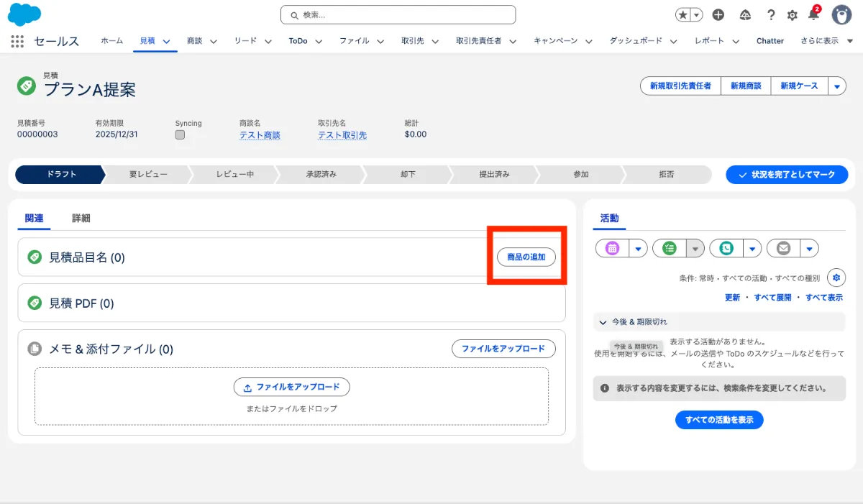Click the 商品の追加 button
Image resolution: width=863 pixels, height=504 pixels.
coord(526,257)
